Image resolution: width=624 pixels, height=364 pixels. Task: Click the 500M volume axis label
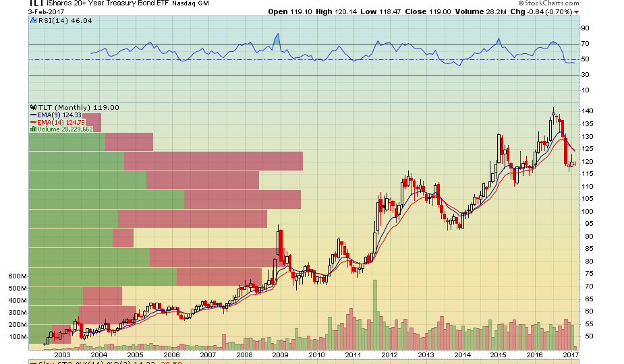18,289
